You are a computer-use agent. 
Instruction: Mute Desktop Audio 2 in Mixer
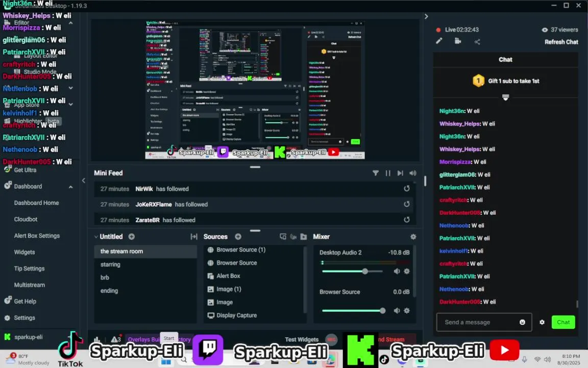(397, 271)
